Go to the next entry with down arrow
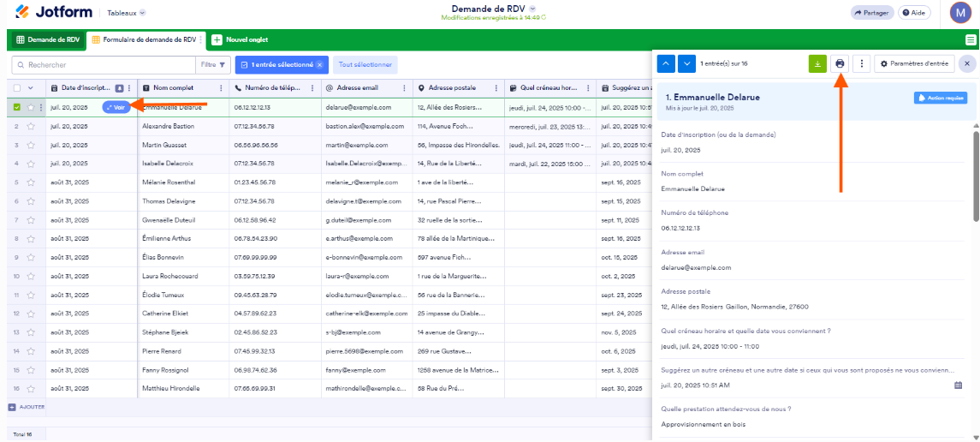 [687, 63]
